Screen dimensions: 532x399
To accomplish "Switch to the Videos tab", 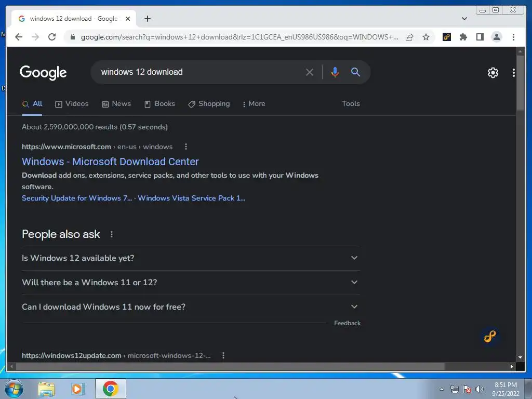I will click(72, 104).
